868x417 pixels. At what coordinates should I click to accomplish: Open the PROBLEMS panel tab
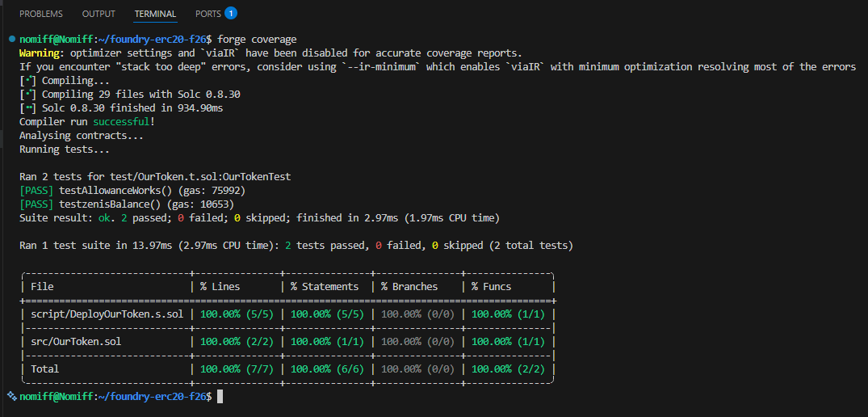pos(41,13)
